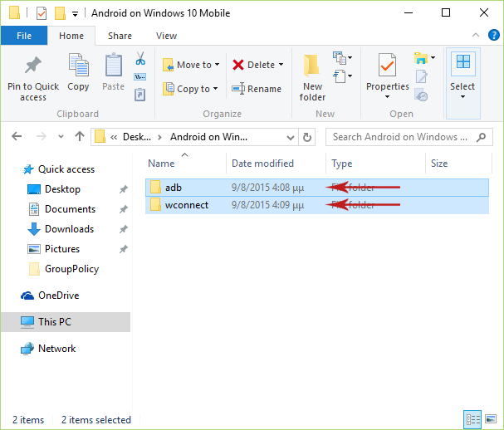Click the Paste clipboard icon
This screenshot has height=430, width=504.
(x=114, y=65)
